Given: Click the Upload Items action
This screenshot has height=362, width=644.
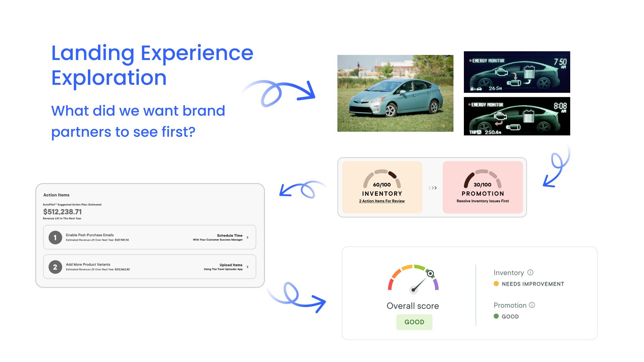Looking at the screenshot, I should click(x=231, y=265).
